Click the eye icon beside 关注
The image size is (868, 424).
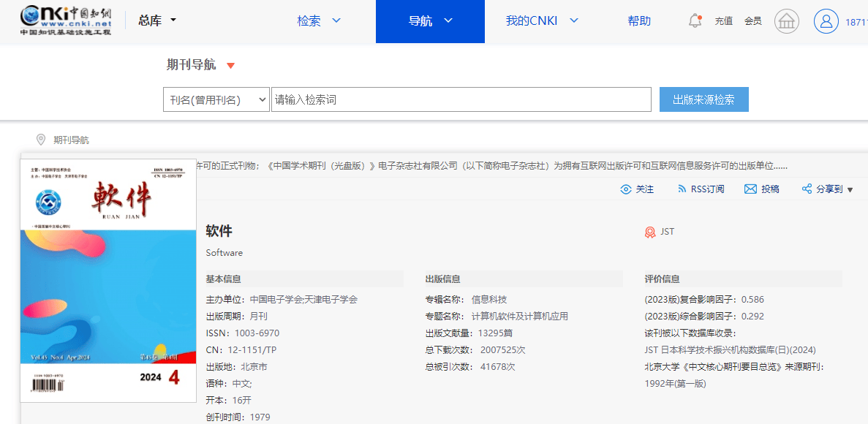pos(625,189)
